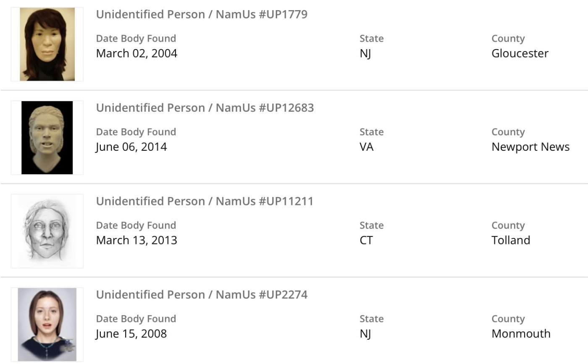Click the date March 13, 2013
The height and width of the screenshot is (364, 588).
pos(136,240)
